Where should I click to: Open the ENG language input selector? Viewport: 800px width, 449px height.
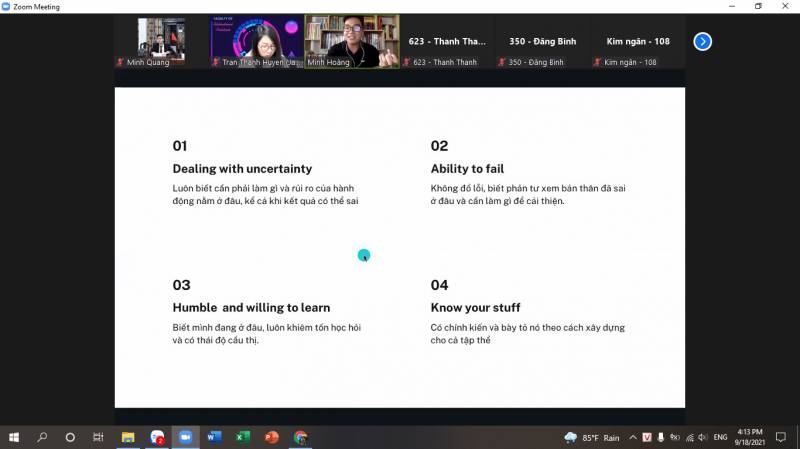coord(720,437)
